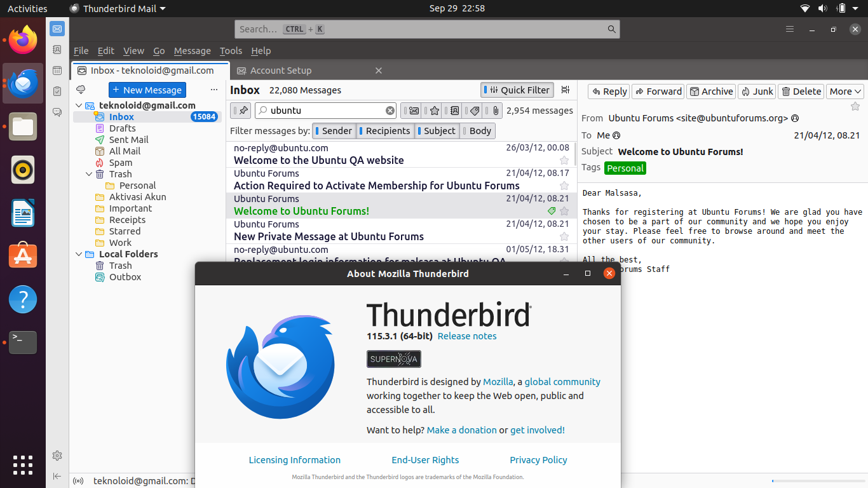Image resolution: width=868 pixels, height=488 pixels.
Task: Click the message list vertical scrollbar
Action: click(576, 154)
